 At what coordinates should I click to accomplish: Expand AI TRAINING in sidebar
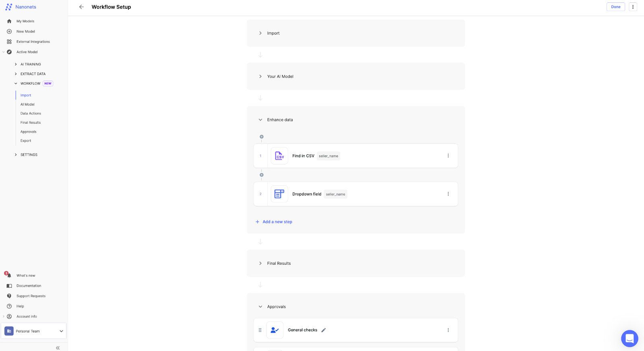[16, 64]
